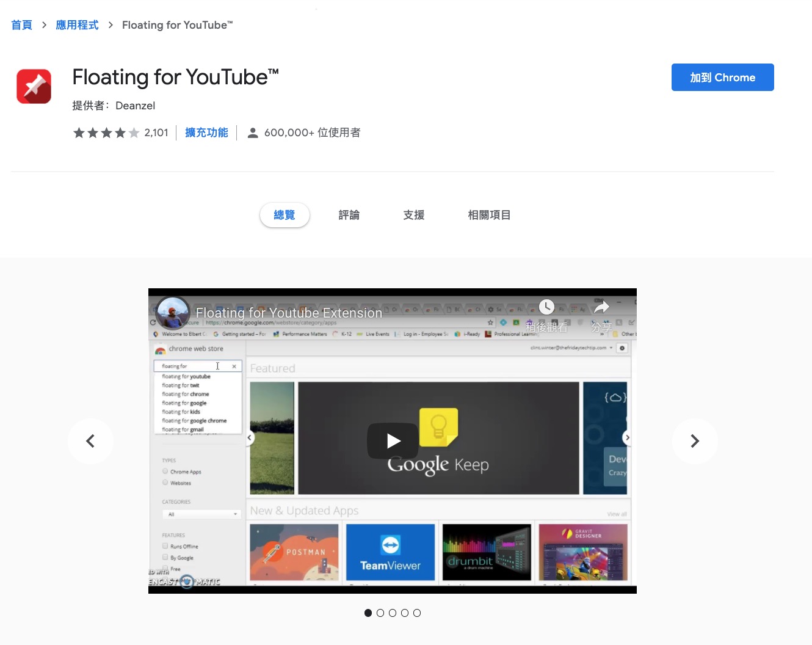Select the first carousel dot

click(368, 613)
